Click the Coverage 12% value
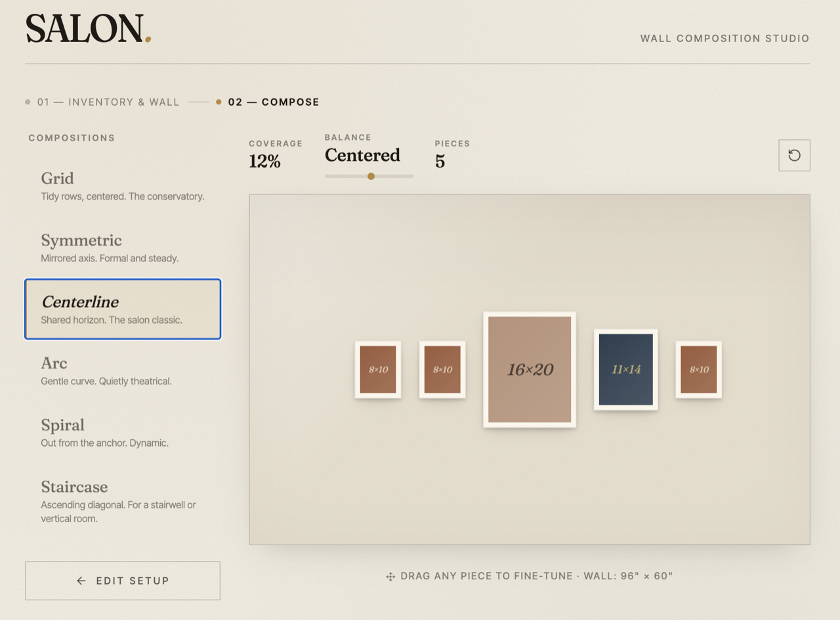 [x=264, y=161]
